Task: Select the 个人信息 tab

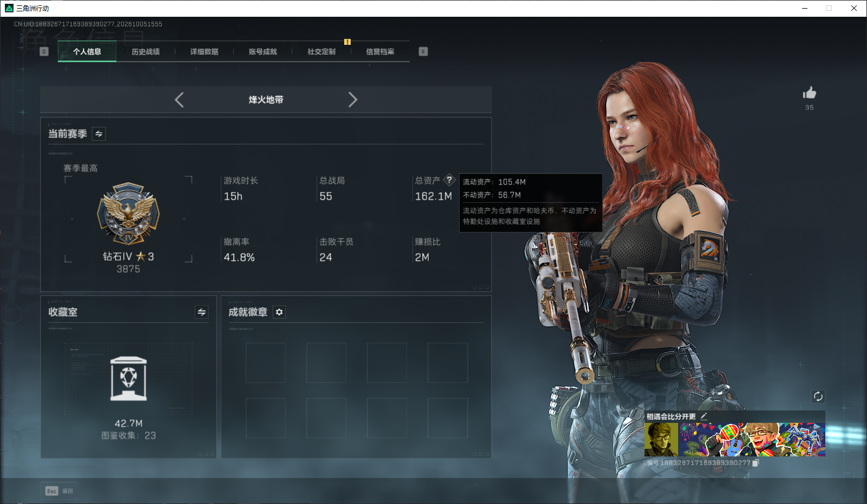Action: pyautogui.click(x=87, y=52)
